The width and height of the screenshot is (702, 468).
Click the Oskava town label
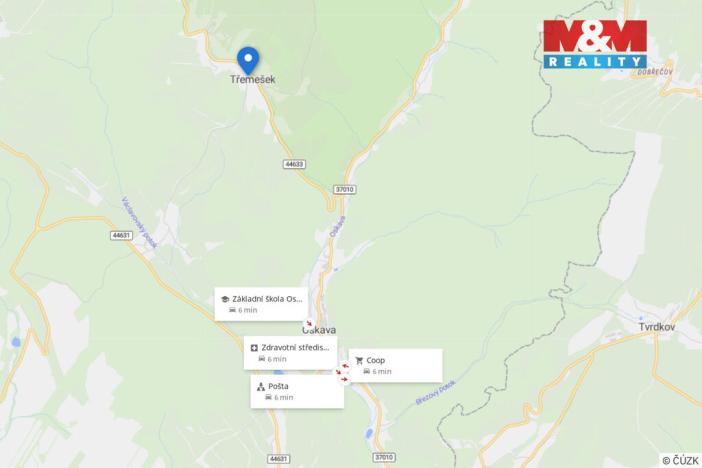319,331
